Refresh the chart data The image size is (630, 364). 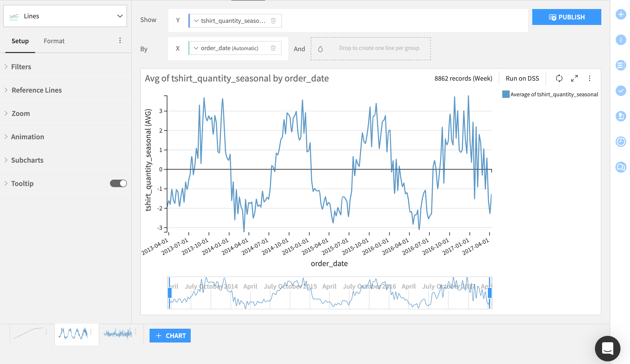559,78
